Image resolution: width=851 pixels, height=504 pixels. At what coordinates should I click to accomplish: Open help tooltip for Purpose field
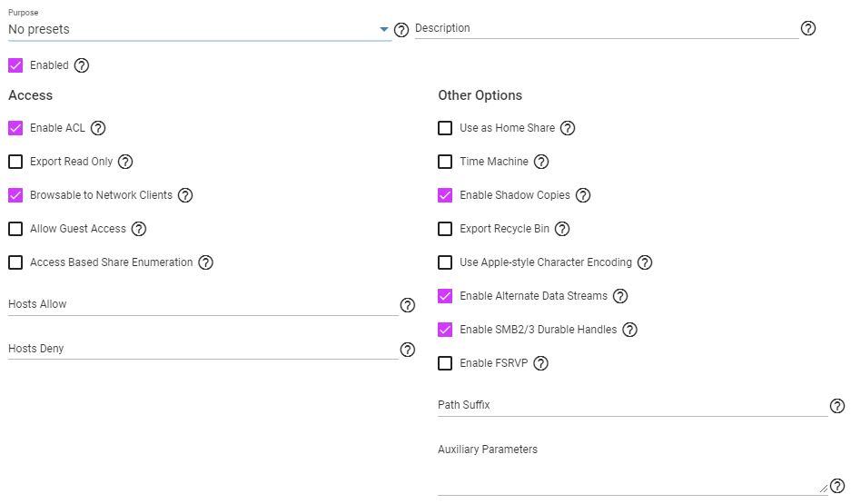(401, 30)
